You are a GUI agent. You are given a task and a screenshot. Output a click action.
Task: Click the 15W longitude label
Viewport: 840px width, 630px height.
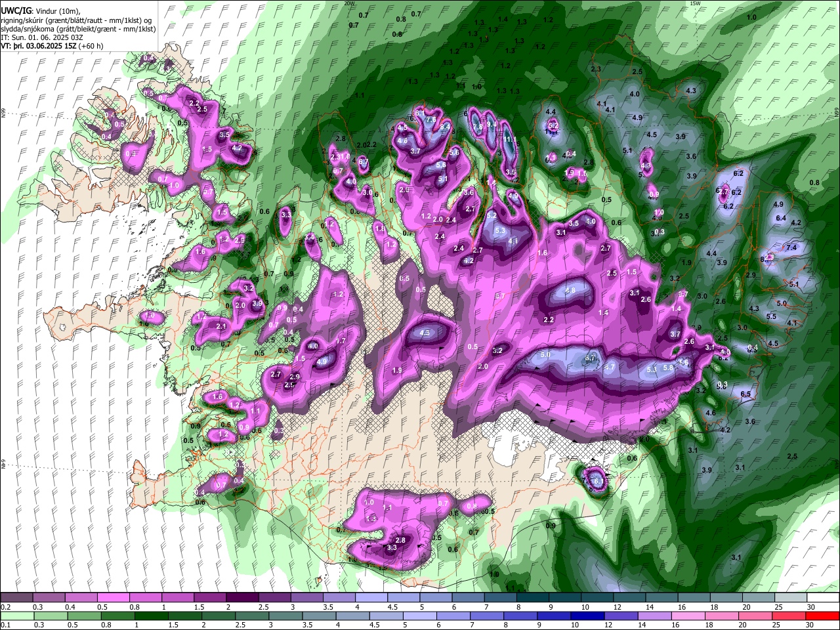click(695, 3)
